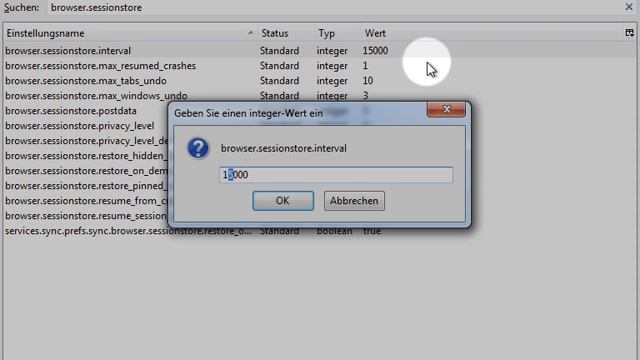
Task: Click Standard status in max_resumed_crashes row
Action: pyautogui.click(x=280, y=66)
